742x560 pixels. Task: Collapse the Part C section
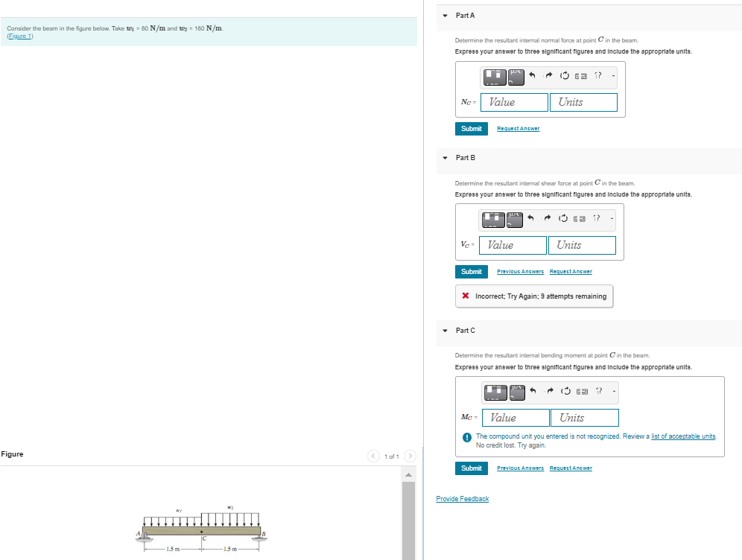pyautogui.click(x=445, y=331)
